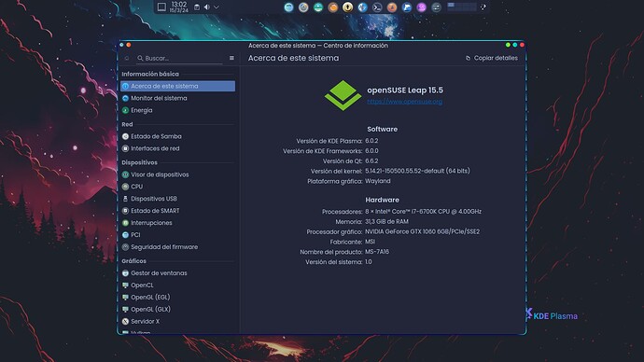
Task: Open the Energía section
Action: (x=178, y=110)
